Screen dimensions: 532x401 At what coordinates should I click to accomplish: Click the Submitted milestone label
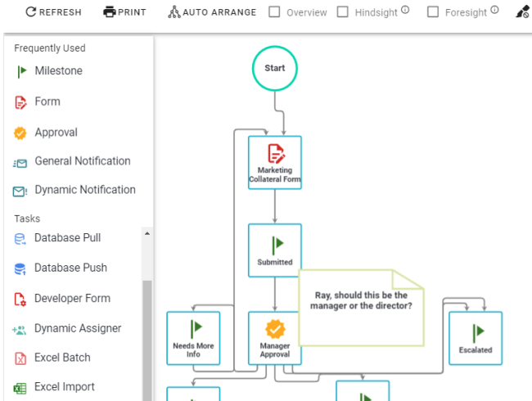coord(275,262)
